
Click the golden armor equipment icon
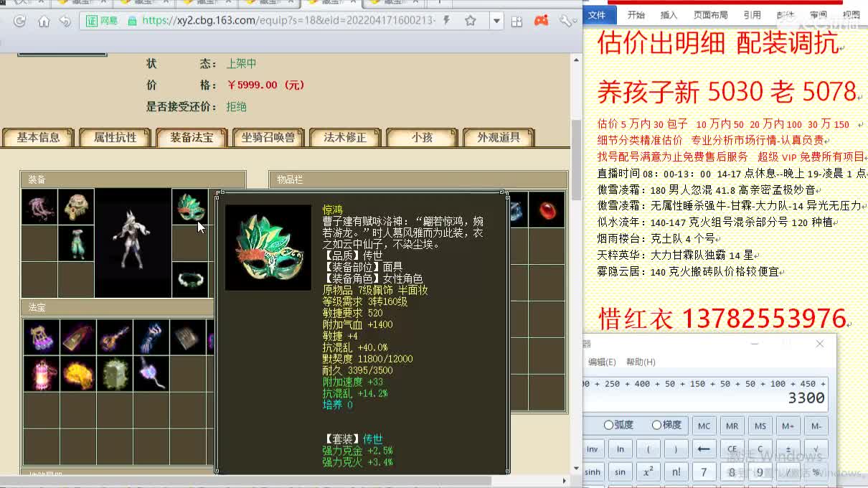(76, 207)
